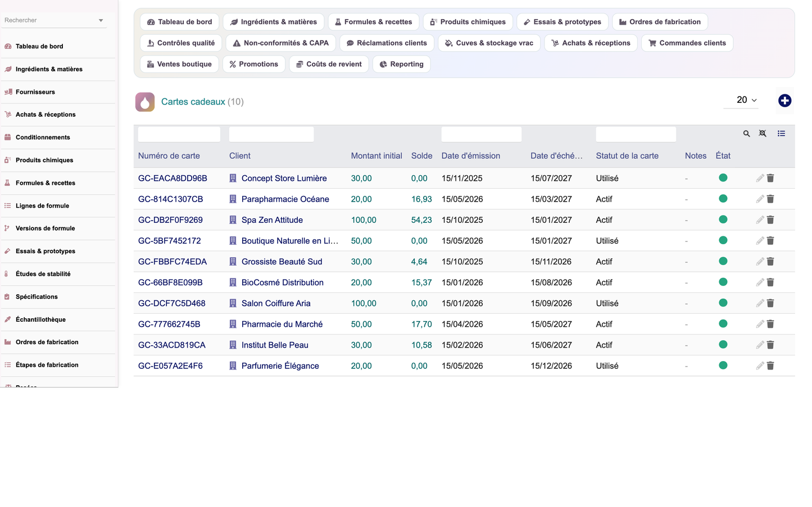This screenshot has width=812, height=507.
Task: Go to Contrôles qualité tab
Action: (181, 43)
